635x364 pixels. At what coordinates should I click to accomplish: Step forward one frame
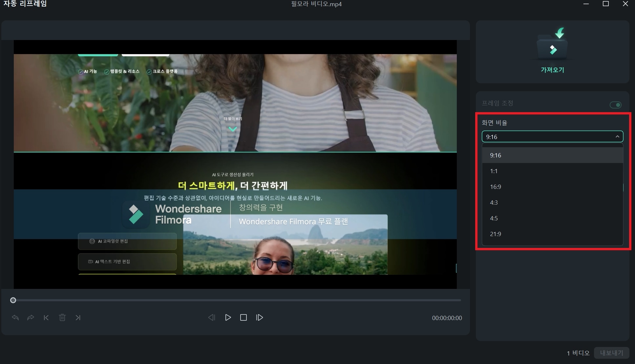259,317
